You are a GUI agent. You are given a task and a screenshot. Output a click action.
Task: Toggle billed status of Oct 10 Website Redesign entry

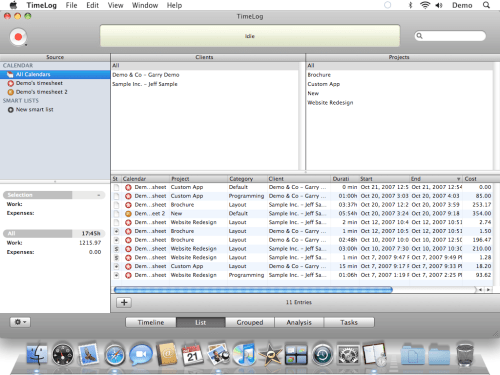pyautogui.click(x=116, y=249)
